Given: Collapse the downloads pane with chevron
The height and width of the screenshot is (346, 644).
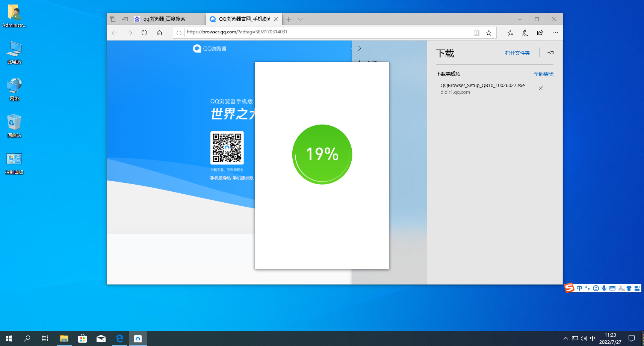Looking at the screenshot, I should pyautogui.click(x=360, y=48).
